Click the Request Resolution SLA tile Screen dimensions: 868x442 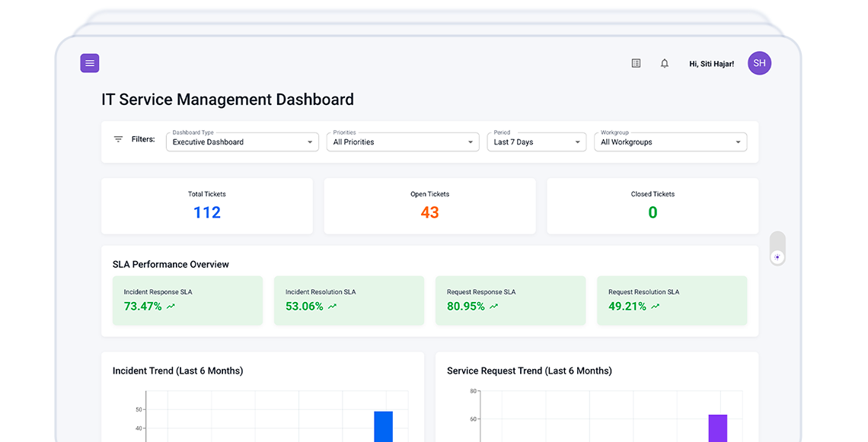coord(672,300)
